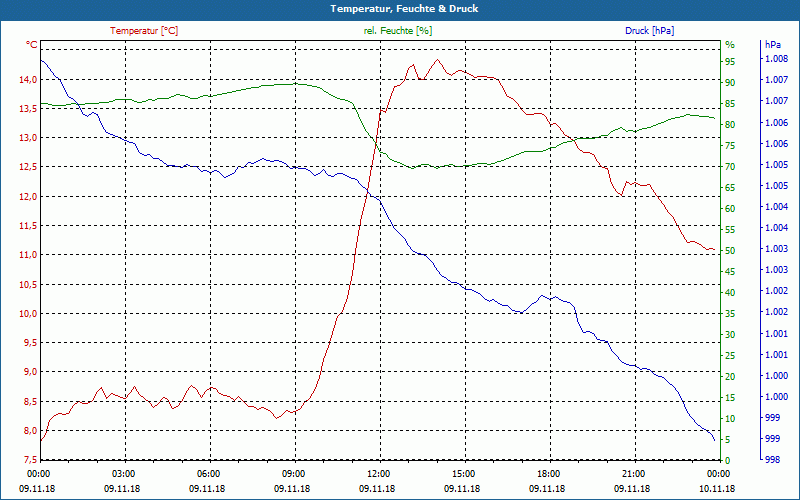Select the red "Temperatur [°C]" legend label
Screen dimensions: 800x500
144,31
